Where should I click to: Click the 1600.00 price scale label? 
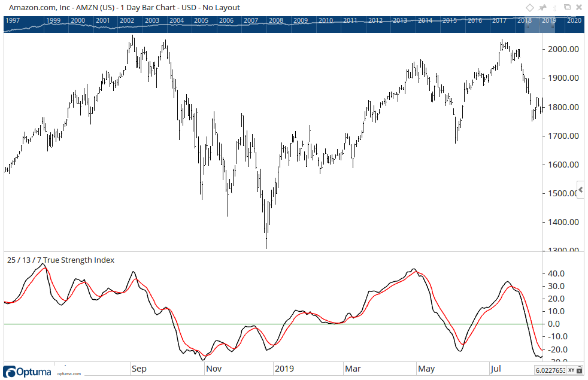563,165
